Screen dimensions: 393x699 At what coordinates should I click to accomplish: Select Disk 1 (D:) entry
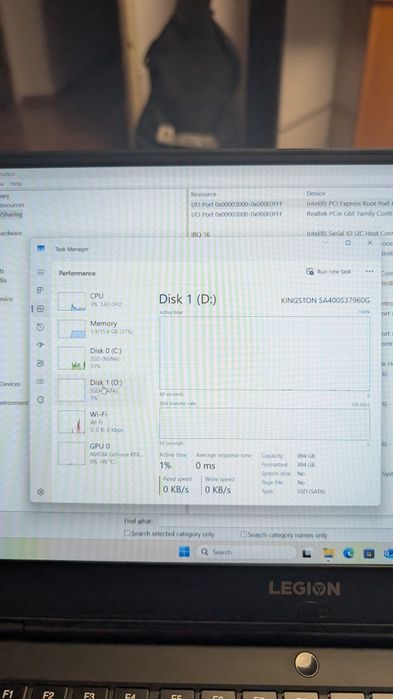point(101,390)
